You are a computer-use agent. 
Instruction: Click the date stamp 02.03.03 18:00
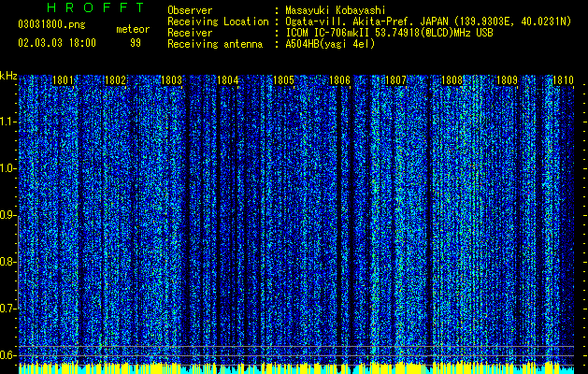[x=57, y=43]
